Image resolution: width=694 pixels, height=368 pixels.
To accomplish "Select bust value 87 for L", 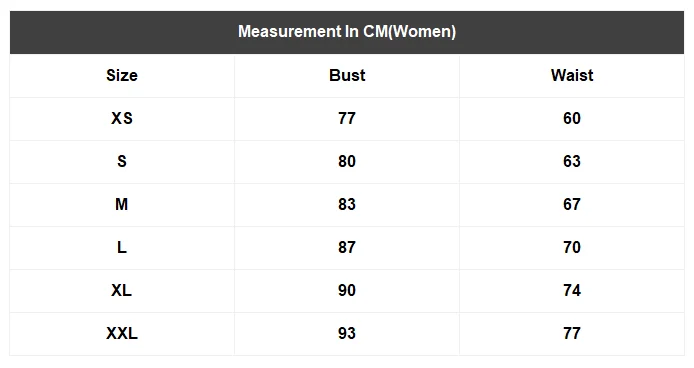I will [347, 247].
